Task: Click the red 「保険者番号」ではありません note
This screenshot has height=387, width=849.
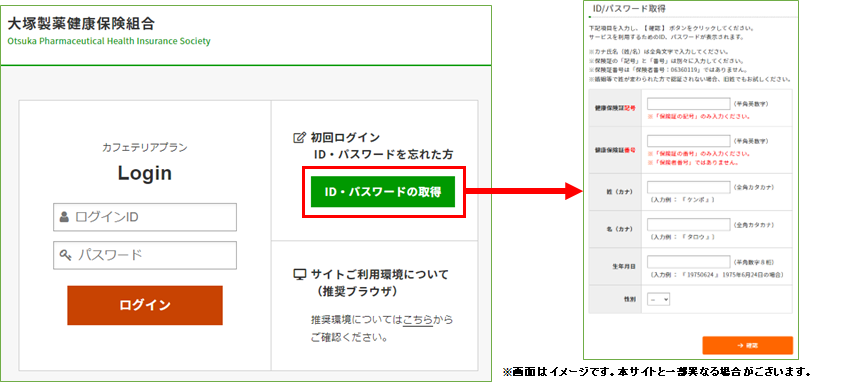Action: tap(693, 162)
